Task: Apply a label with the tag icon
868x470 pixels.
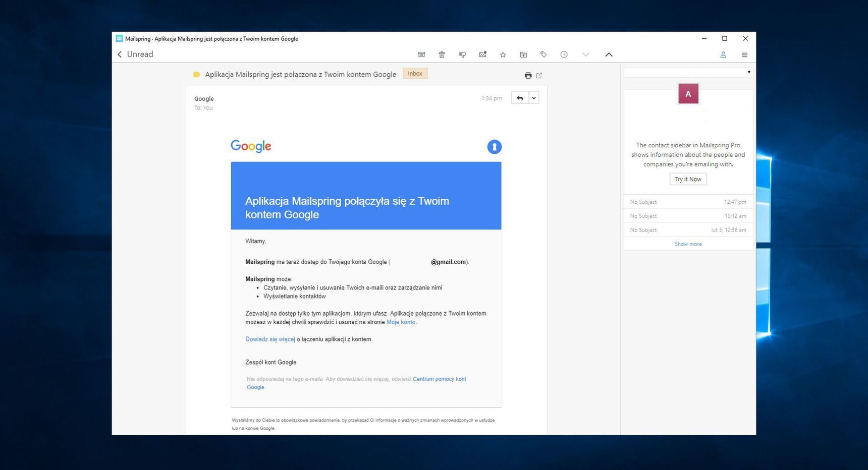Action: pyautogui.click(x=544, y=54)
